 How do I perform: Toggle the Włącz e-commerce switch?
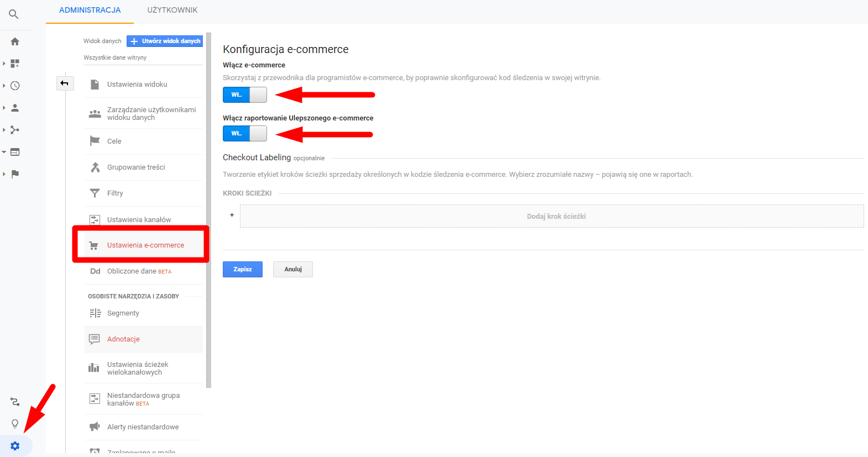(x=245, y=95)
